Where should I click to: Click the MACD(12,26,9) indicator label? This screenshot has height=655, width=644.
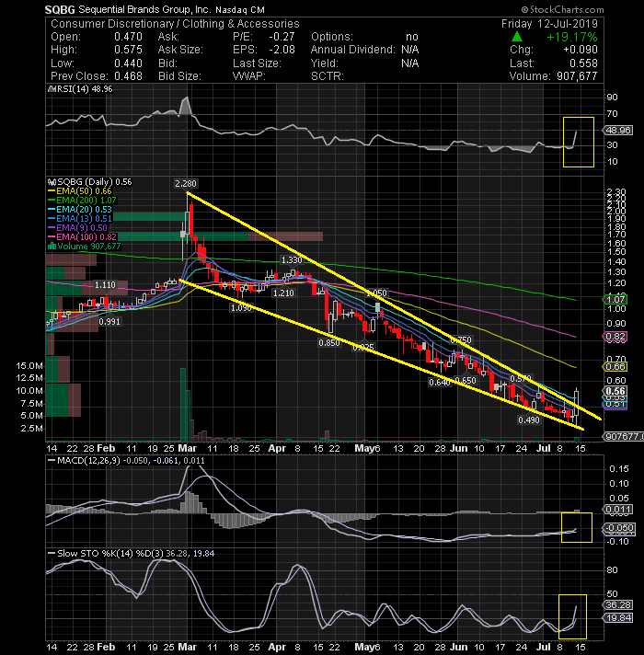click(x=88, y=461)
